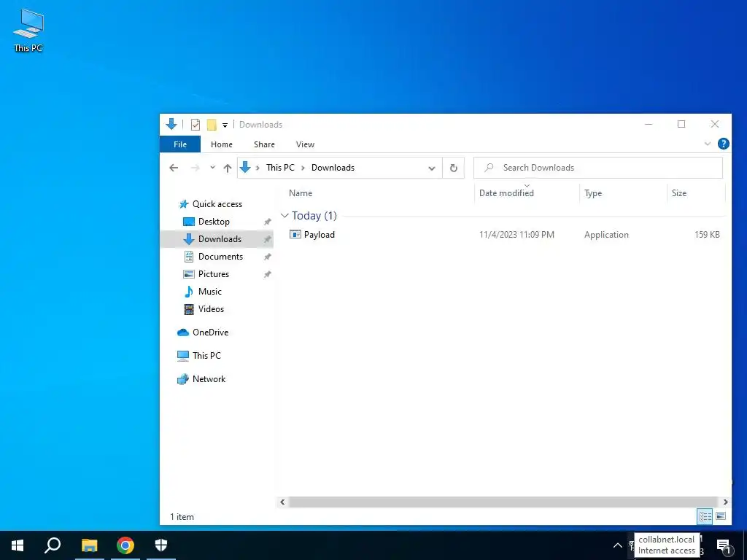Go up one folder level
Image resolution: width=747 pixels, height=560 pixels.
click(x=228, y=168)
